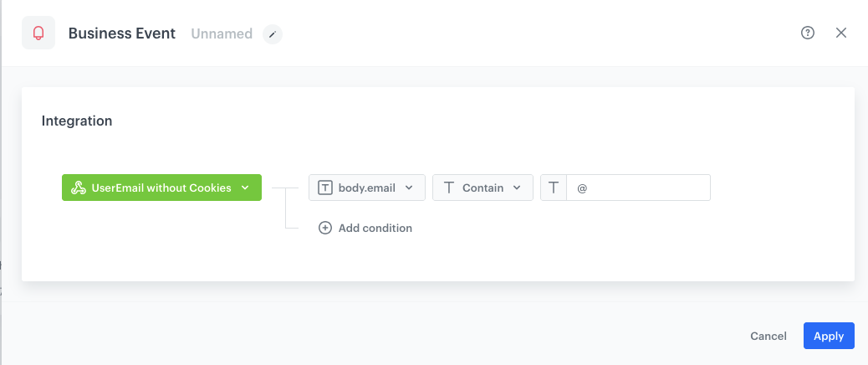868x365 pixels.
Task: Click the T value-type icon before the @ field
Action: (554, 188)
